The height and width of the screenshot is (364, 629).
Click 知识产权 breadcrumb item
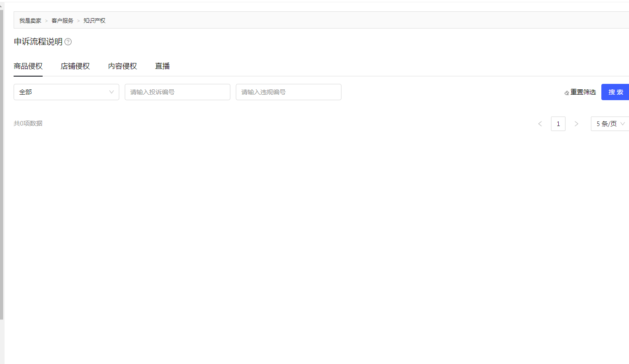94,21
